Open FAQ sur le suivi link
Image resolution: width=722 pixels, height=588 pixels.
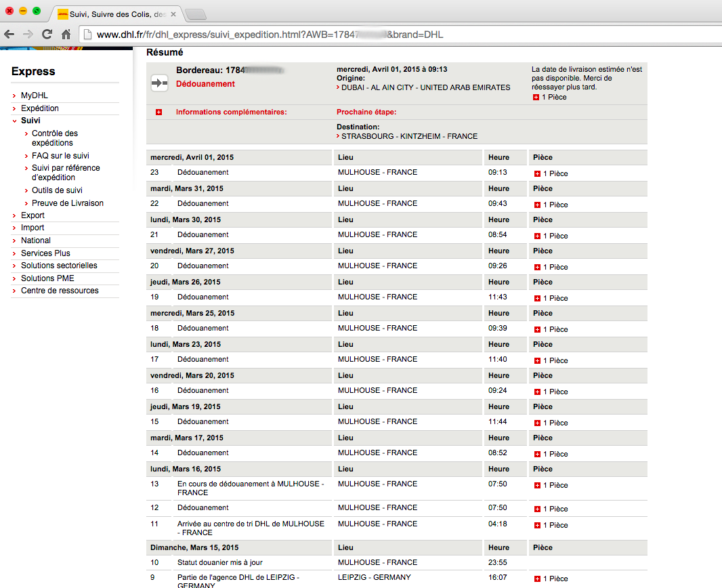pyautogui.click(x=60, y=156)
